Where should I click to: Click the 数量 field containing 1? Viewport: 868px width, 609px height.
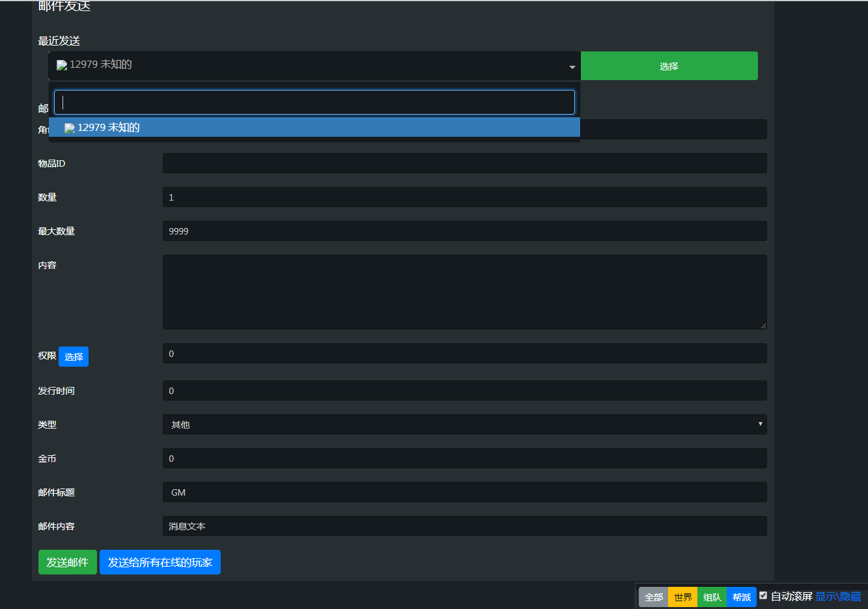tap(465, 197)
